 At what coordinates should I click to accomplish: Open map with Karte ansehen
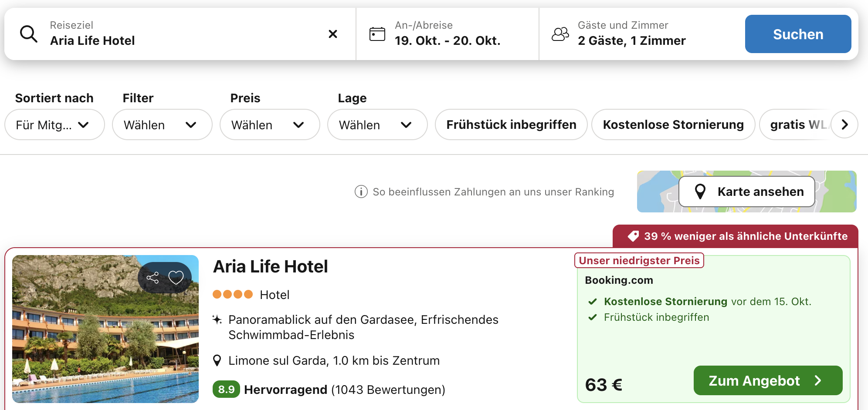pyautogui.click(x=747, y=192)
